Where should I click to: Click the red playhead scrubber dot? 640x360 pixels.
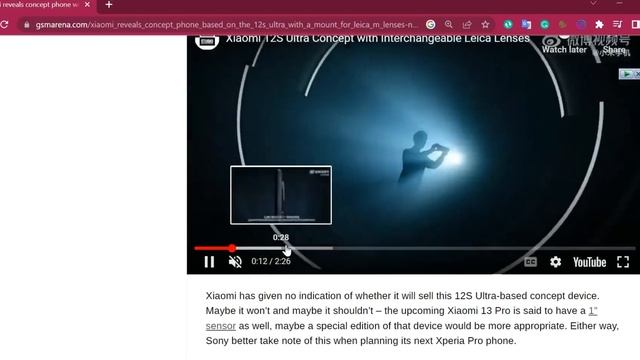[232, 248]
